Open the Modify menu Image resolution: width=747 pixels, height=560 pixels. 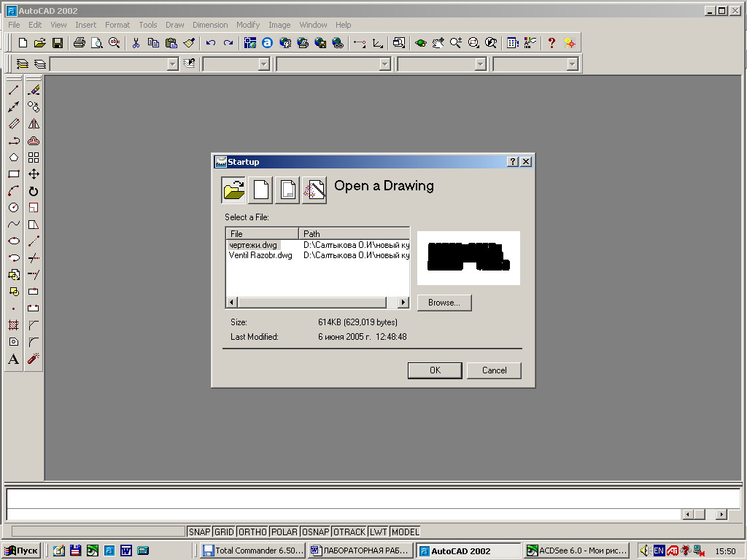tap(248, 25)
